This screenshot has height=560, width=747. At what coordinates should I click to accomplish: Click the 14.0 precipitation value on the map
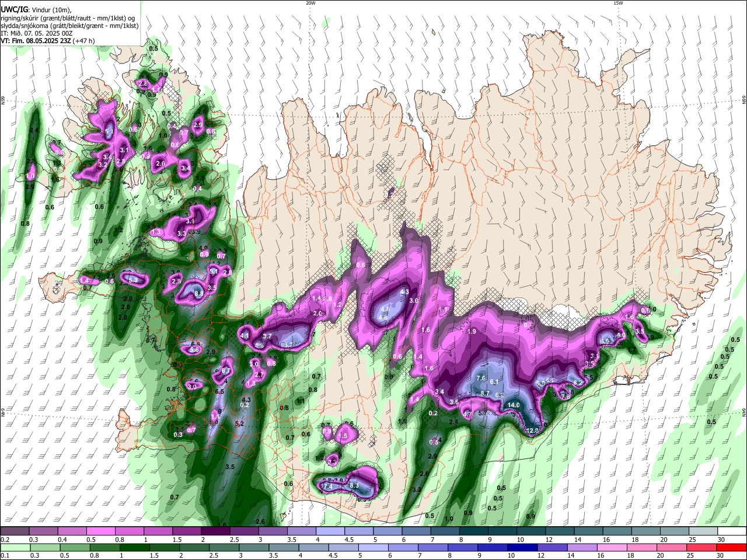[514, 405]
